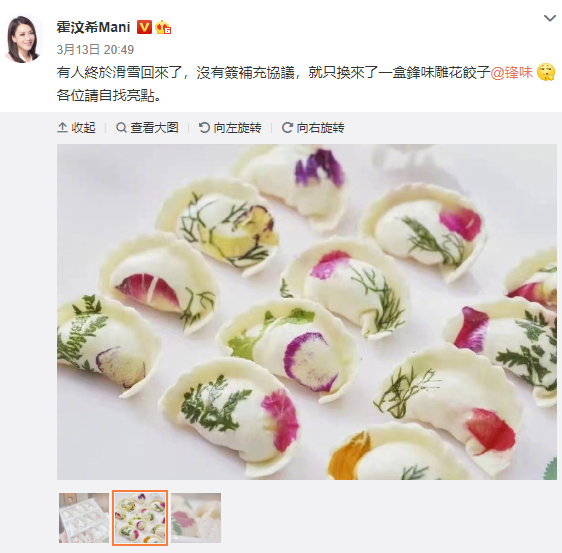Click the orange verified V badge
Screen dimensions: 562x553
(144, 27)
